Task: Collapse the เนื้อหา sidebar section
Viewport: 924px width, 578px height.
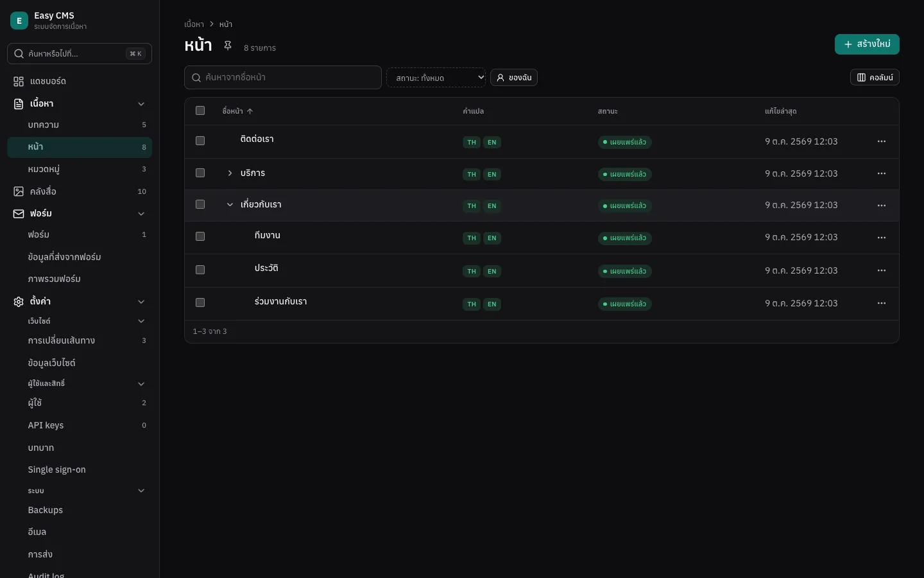Action: coord(141,104)
